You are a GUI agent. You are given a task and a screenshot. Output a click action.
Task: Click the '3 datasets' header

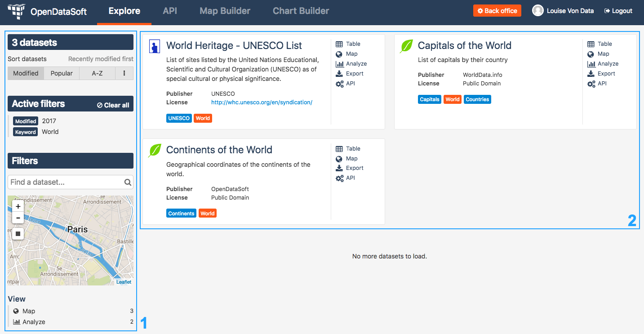(x=71, y=42)
